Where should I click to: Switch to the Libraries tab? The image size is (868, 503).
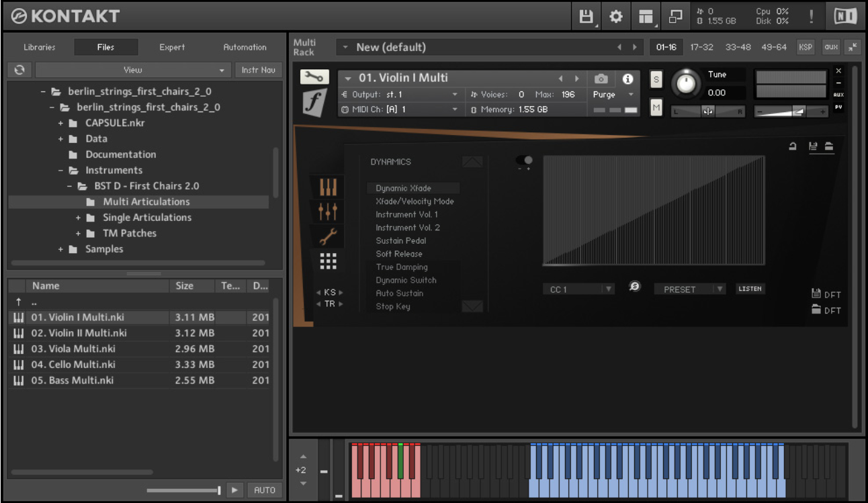pos(40,47)
